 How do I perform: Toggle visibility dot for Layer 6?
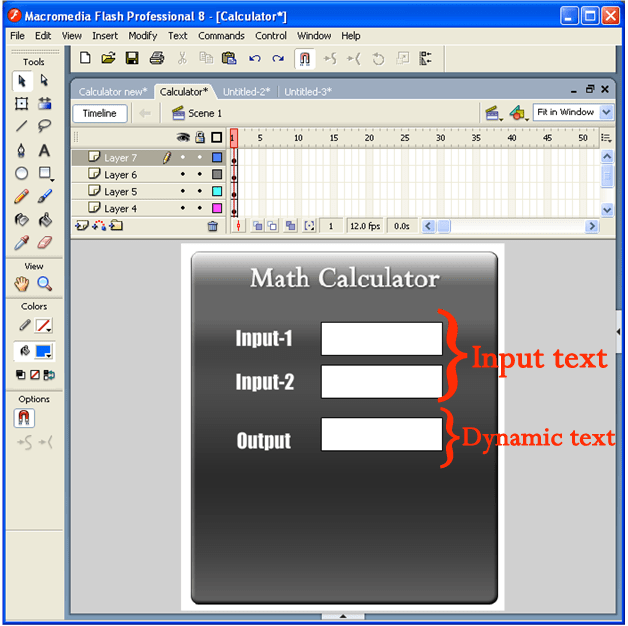[183, 174]
